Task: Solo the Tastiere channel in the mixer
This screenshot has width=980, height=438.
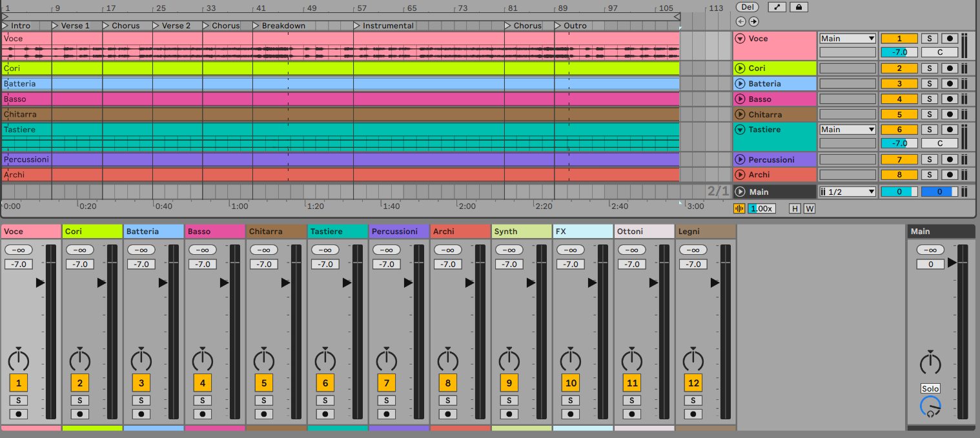Action: (x=325, y=401)
